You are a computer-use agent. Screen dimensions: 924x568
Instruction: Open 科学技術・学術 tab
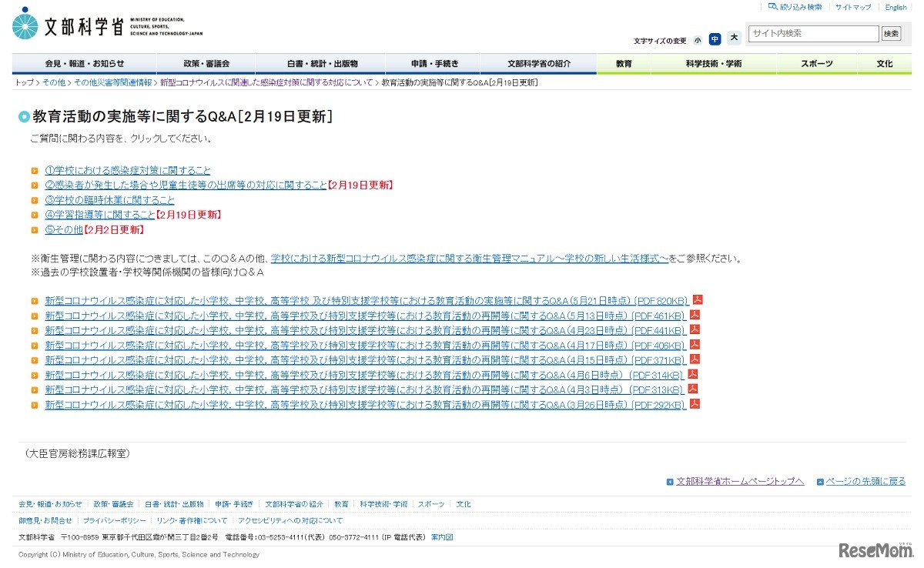point(713,64)
